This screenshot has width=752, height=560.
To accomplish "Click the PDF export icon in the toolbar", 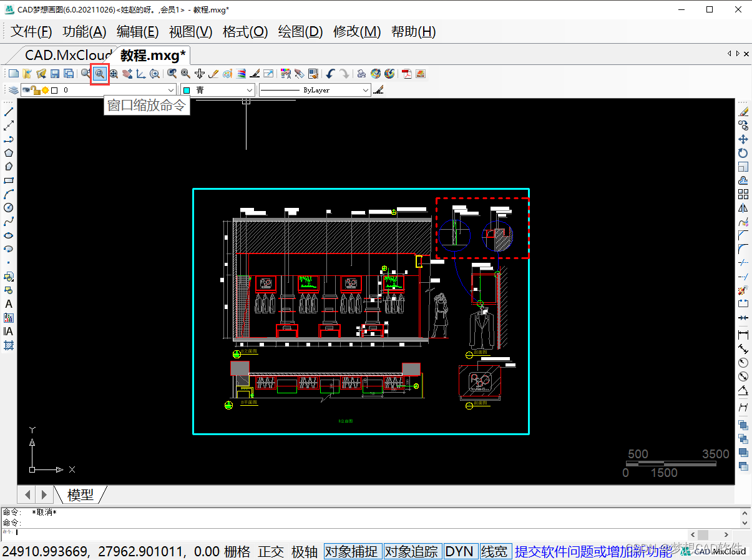I will click(406, 74).
